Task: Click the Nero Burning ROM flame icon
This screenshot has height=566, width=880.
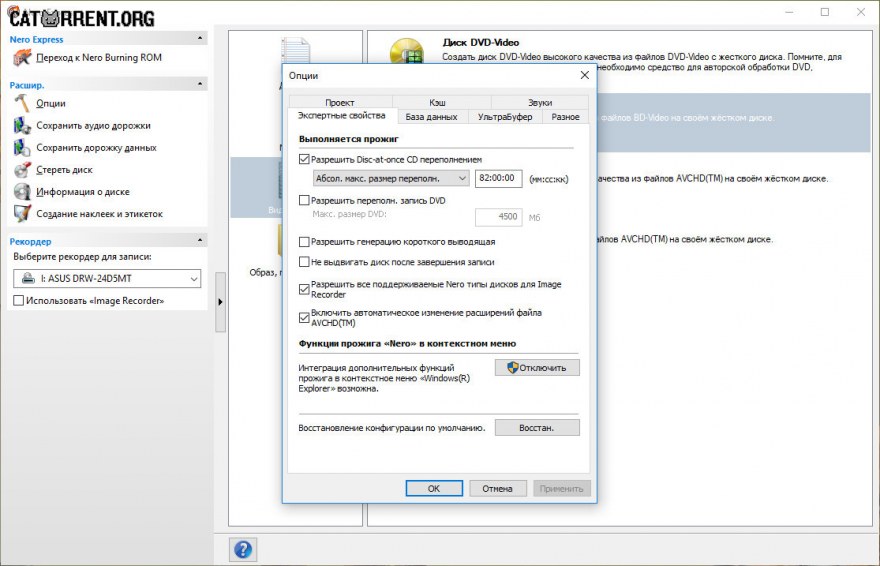Action: [x=22, y=57]
